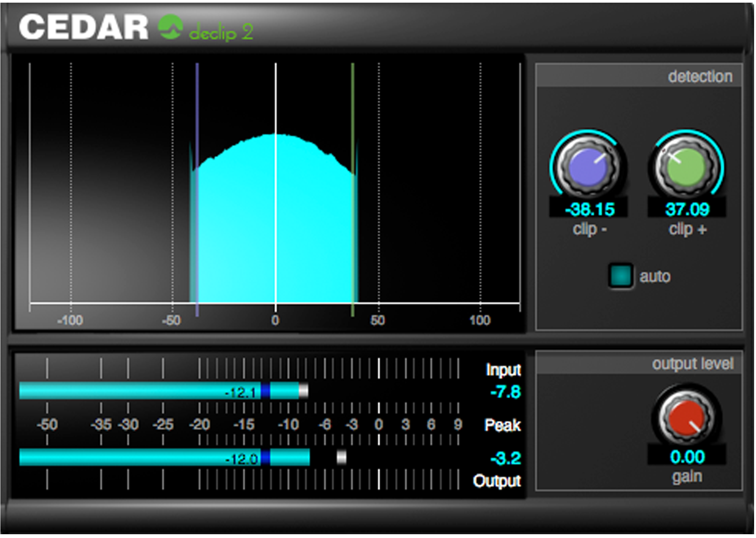Click the purple clip marker in histogram
The height and width of the screenshot is (538, 756).
(197, 189)
